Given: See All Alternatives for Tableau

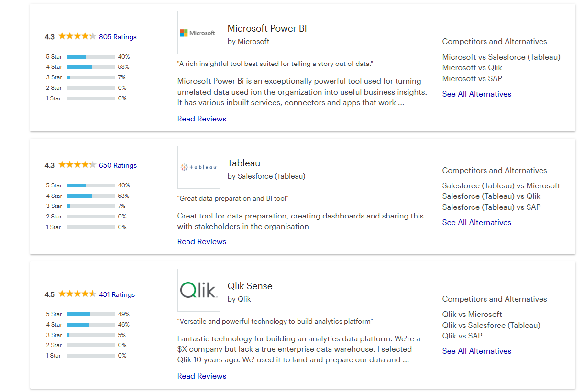Looking at the screenshot, I should [477, 223].
